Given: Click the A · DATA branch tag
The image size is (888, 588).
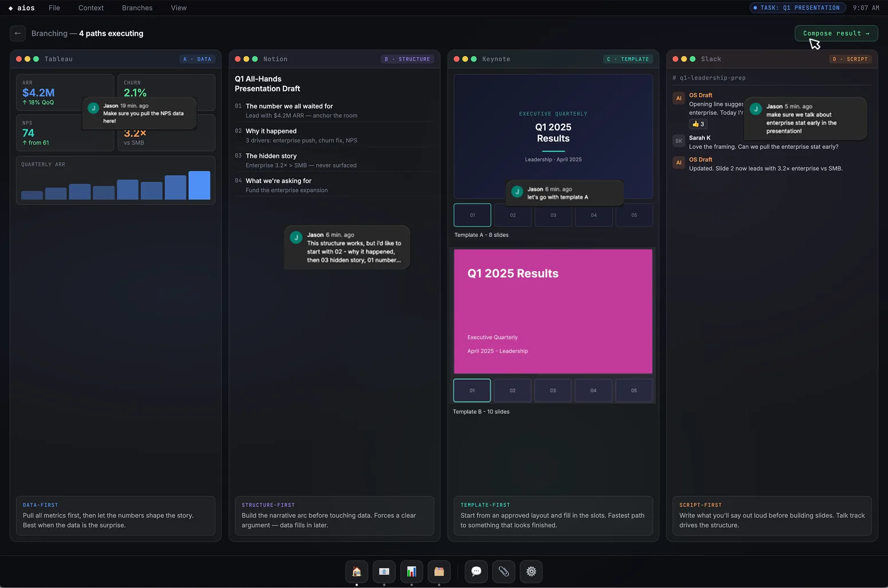Looking at the screenshot, I should tap(197, 59).
